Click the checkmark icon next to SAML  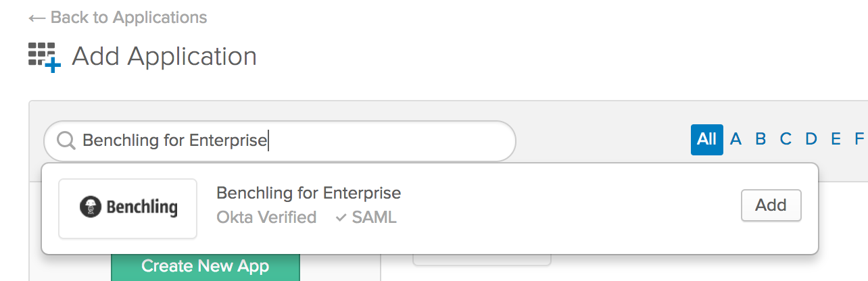point(341,218)
